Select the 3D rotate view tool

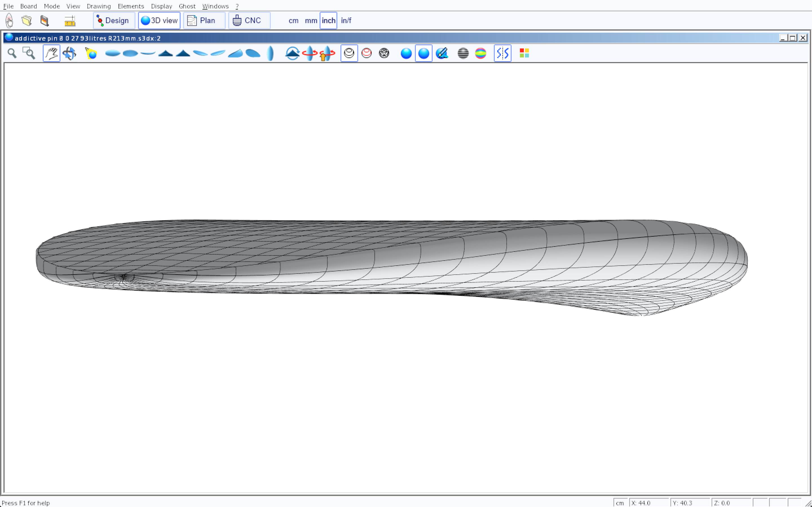69,53
